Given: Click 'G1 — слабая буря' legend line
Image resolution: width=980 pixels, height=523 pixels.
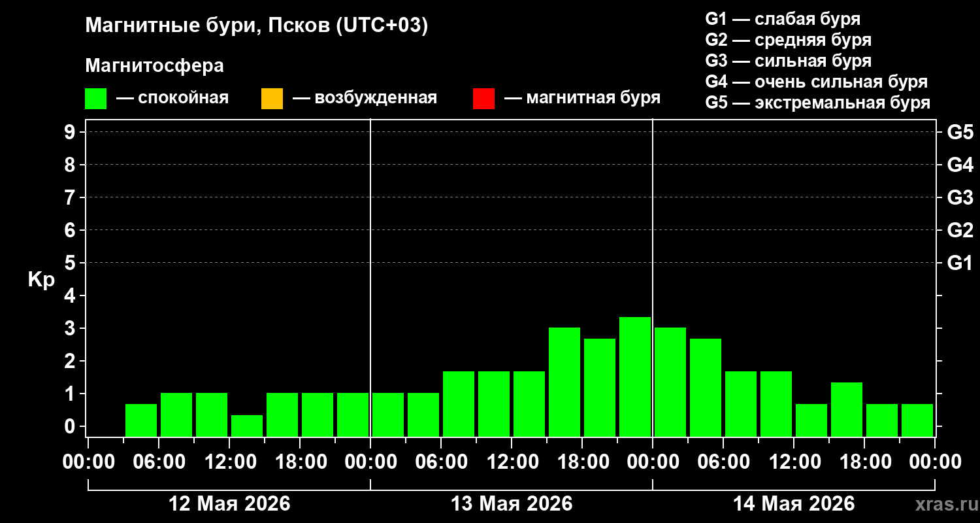Looking at the screenshot, I should click(x=783, y=19).
